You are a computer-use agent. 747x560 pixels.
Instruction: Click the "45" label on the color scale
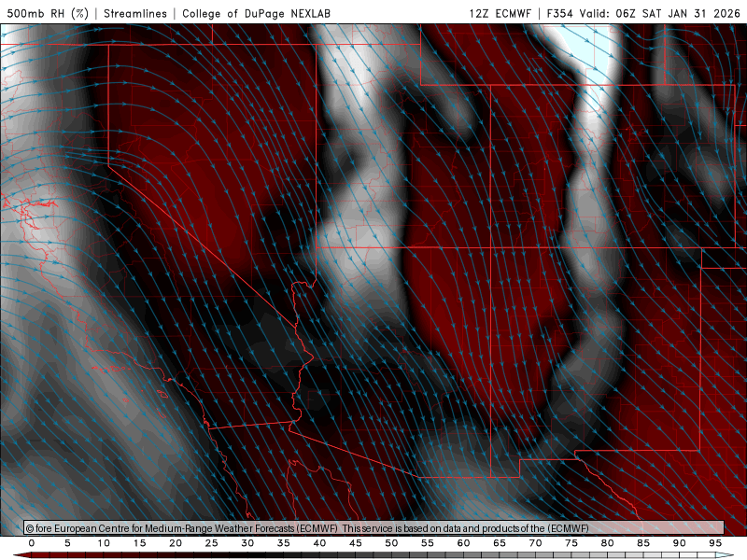(356, 543)
